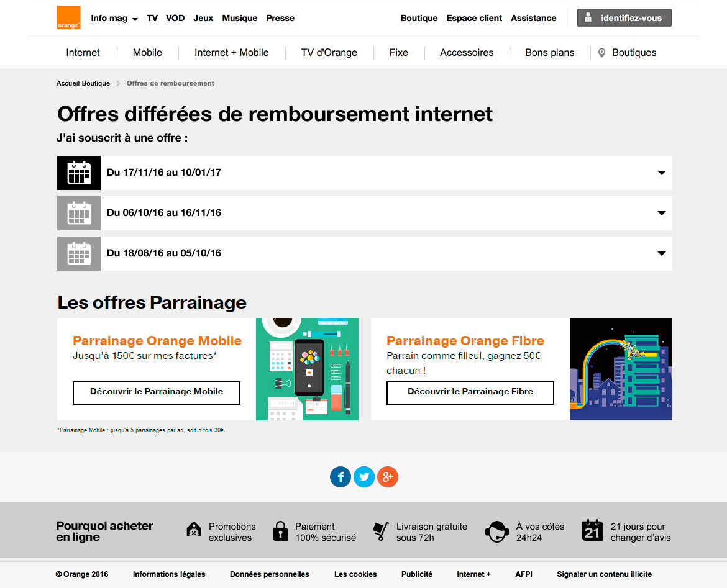This screenshot has width=727, height=588.
Task: Click the padlock secure payment icon
Action: [x=281, y=531]
